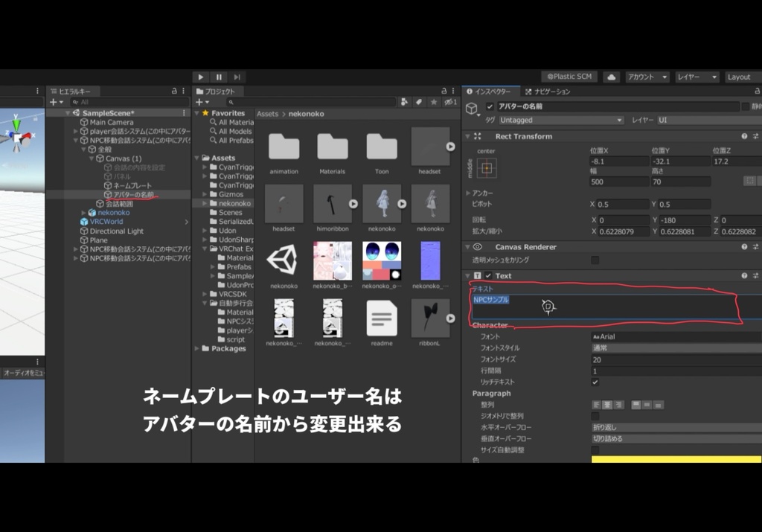The width and height of the screenshot is (762, 532).
Task: Click the Unity cloud services icon
Action: coord(611,77)
